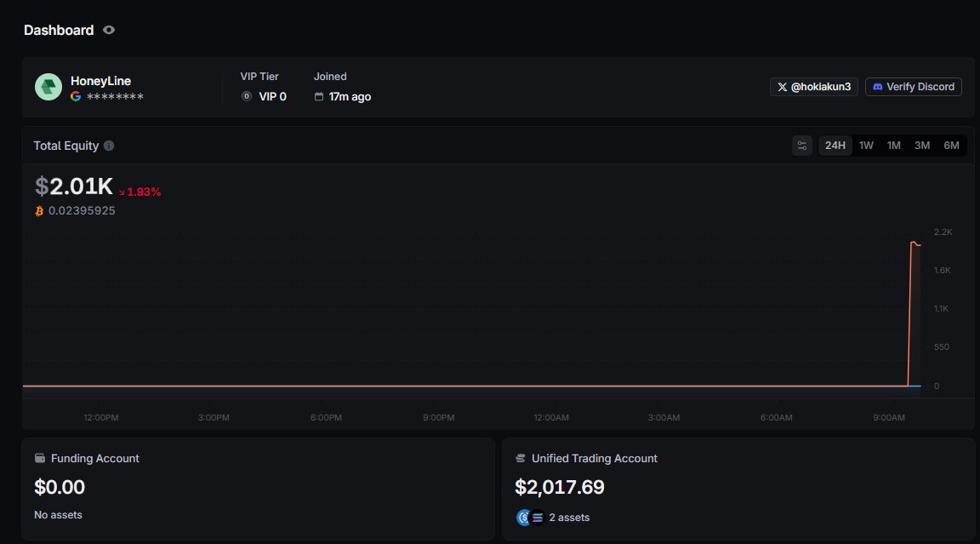Select the 24H chart range tab
Viewport: 980px width, 544px height.
pyautogui.click(x=835, y=146)
